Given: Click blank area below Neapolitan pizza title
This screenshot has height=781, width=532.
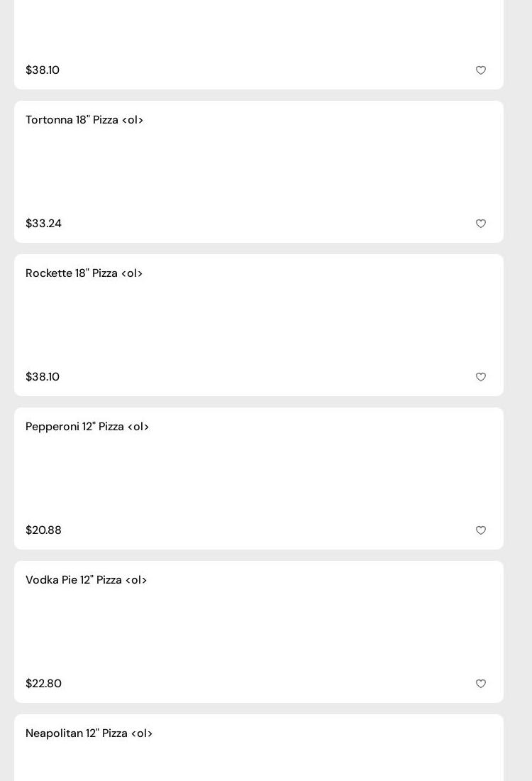Looking at the screenshot, I should pyautogui.click(x=259, y=763).
